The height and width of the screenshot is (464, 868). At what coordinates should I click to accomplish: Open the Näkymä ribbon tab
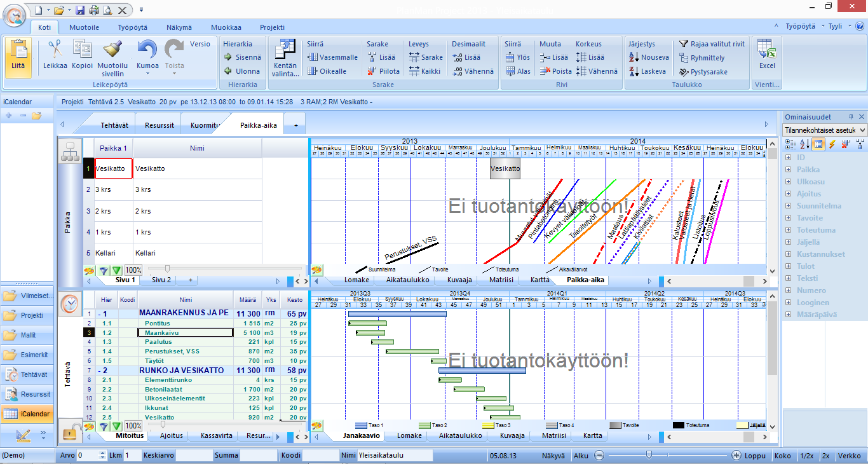tap(179, 27)
